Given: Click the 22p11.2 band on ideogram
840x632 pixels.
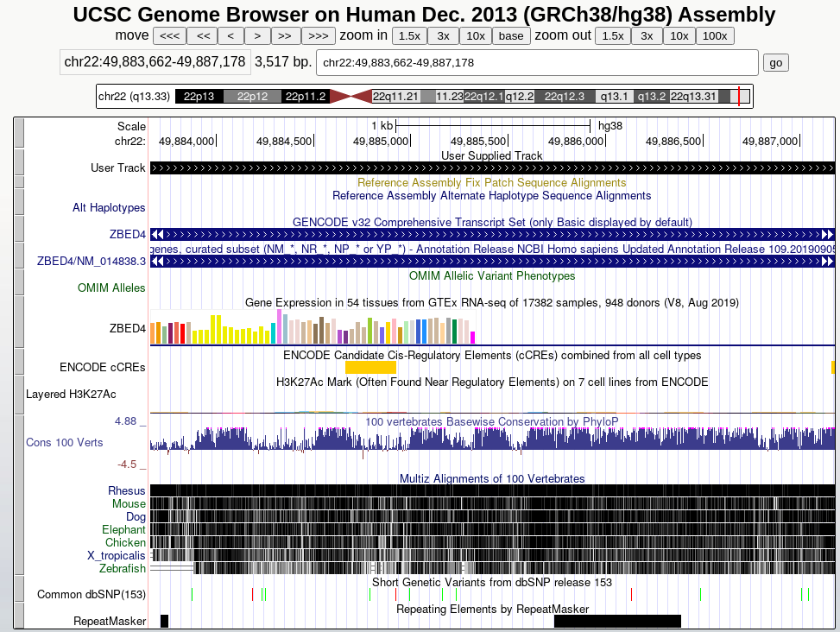Looking at the screenshot, I should coord(306,97).
